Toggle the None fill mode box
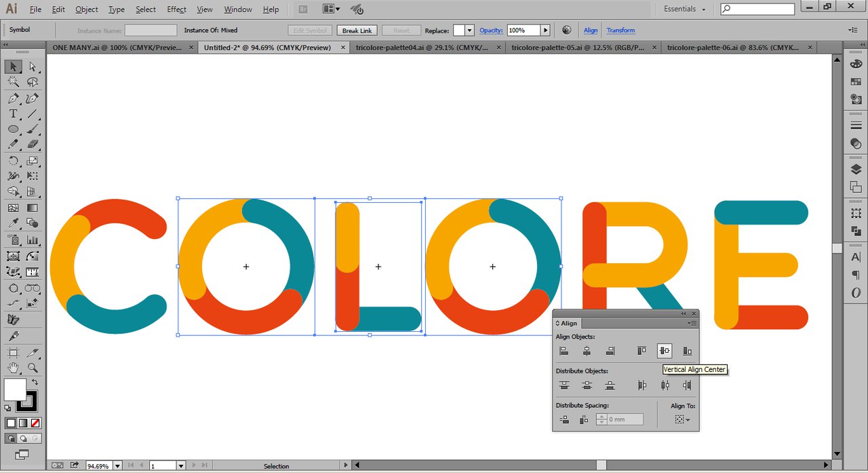Viewport: 868px width, 473px height. tap(35, 423)
